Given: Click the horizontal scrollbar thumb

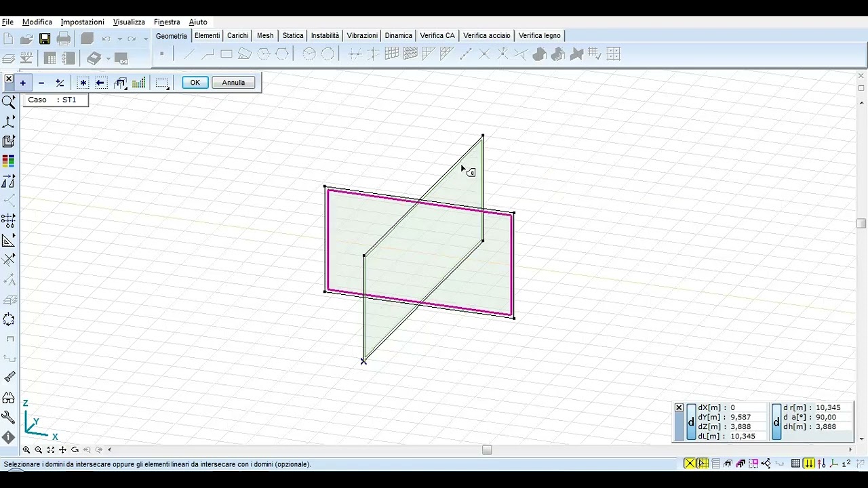Looking at the screenshot, I should pos(487,449).
